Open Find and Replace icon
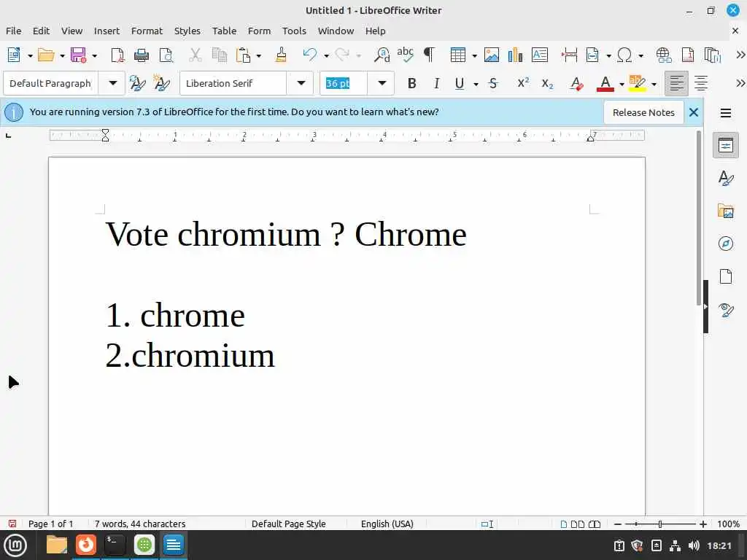 [x=382, y=55]
